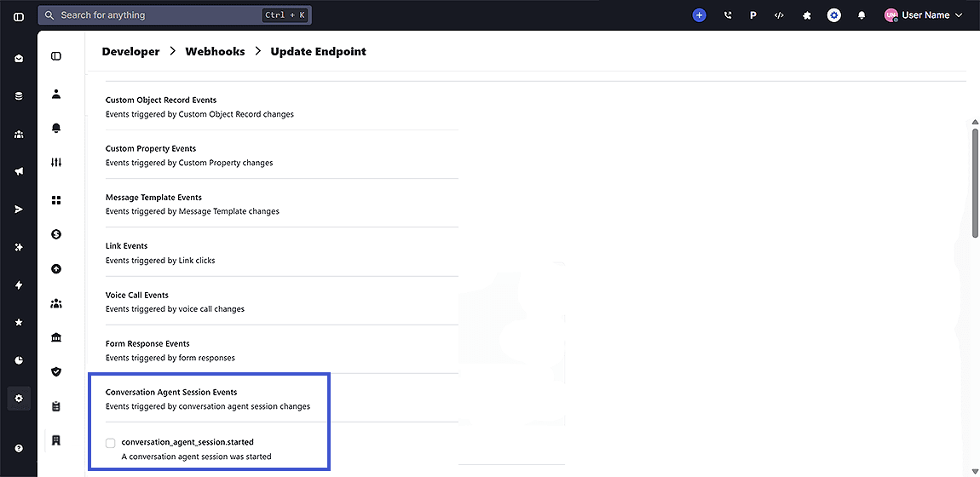Open the help question mark icon
Image resolution: width=980 pixels, height=477 pixels.
[x=19, y=448]
